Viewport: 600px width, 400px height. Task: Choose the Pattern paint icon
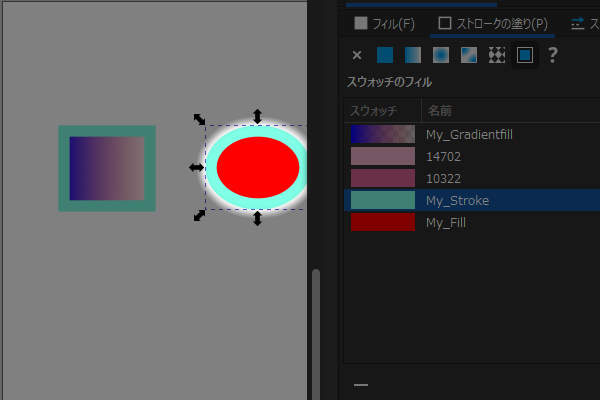pyautogui.click(x=497, y=55)
